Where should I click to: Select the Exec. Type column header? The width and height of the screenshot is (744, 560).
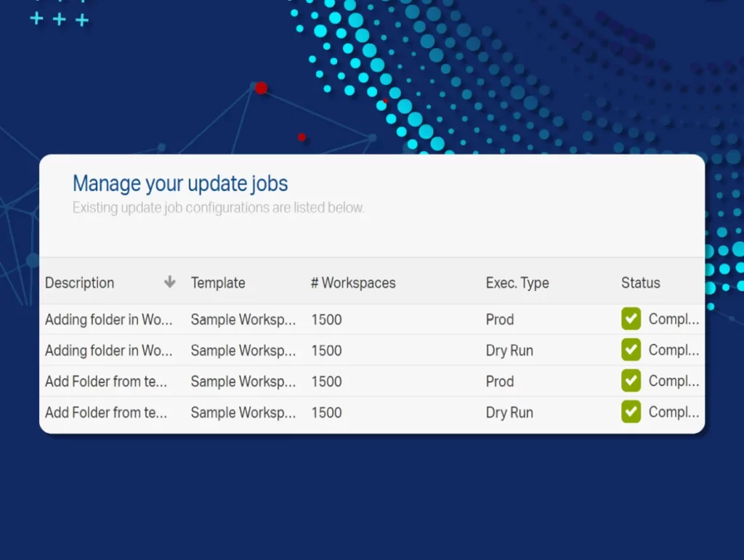pyautogui.click(x=517, y=283)
